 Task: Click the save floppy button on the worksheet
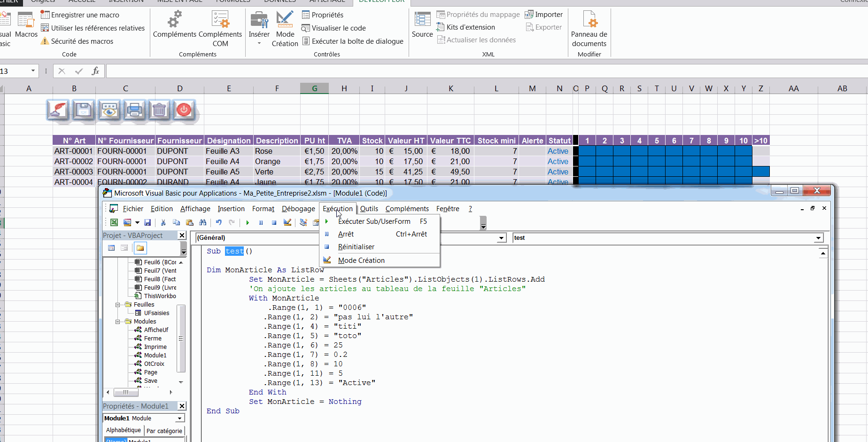coord(84,110)
